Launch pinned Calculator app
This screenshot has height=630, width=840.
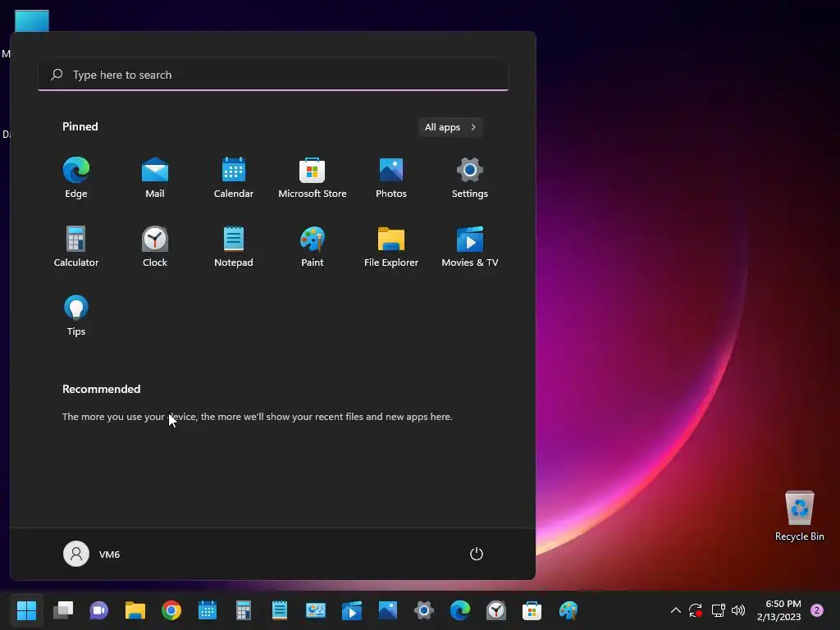click(x=76, y=246)
